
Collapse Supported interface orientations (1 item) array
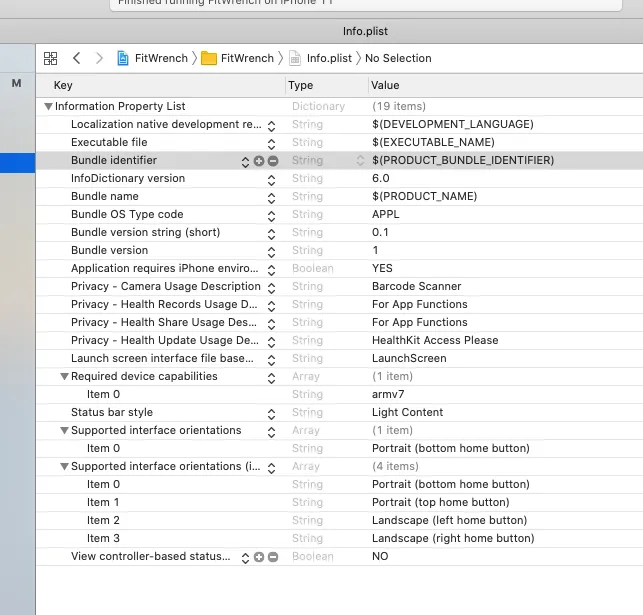64,430
